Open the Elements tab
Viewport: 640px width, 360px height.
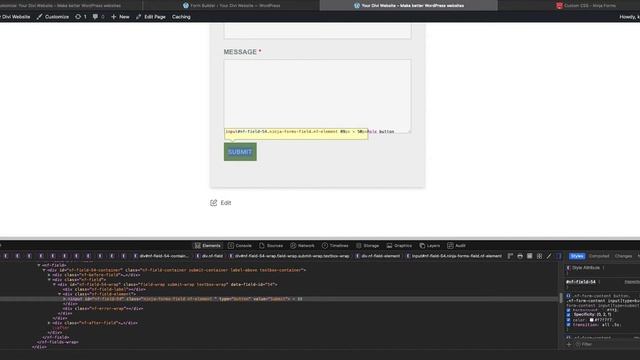click(x=207, y=246)
